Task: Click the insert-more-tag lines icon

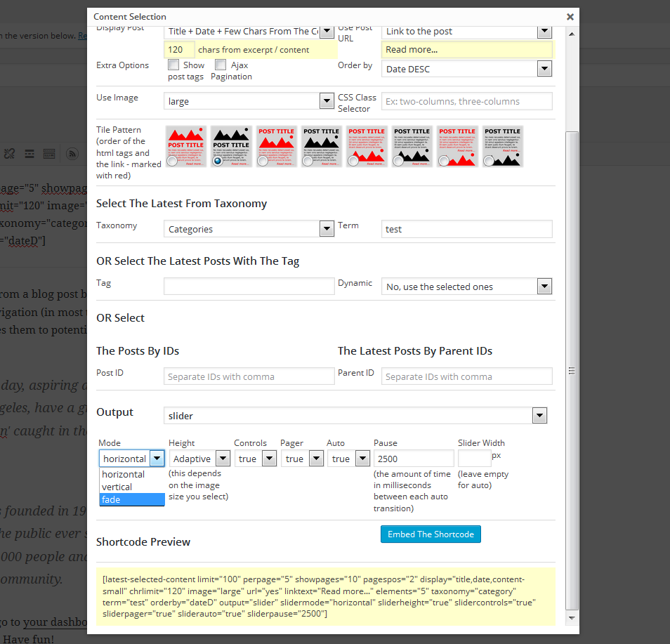Action: pos(29,154)
